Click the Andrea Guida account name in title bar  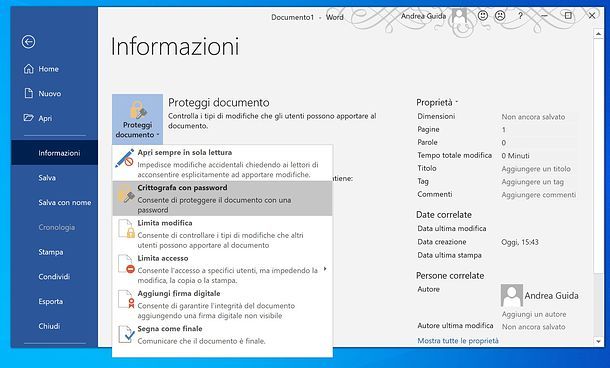pos(423,16)
